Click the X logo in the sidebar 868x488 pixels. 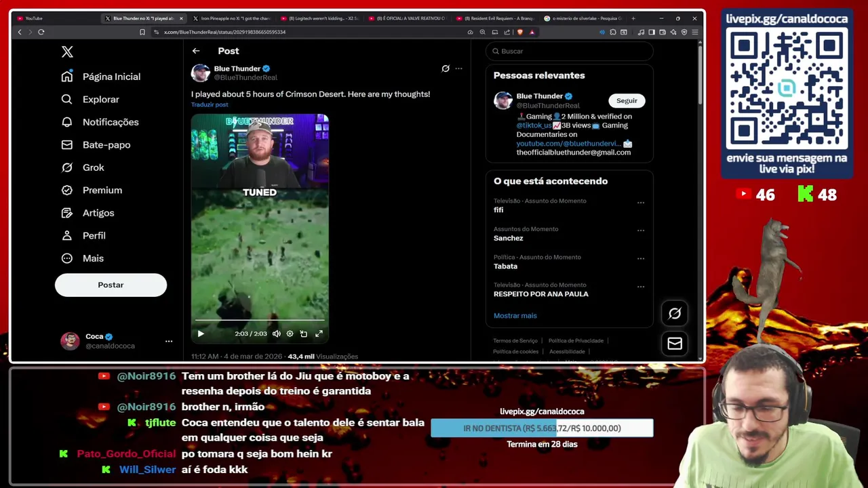pyautogui.click(x=67, y=52)
